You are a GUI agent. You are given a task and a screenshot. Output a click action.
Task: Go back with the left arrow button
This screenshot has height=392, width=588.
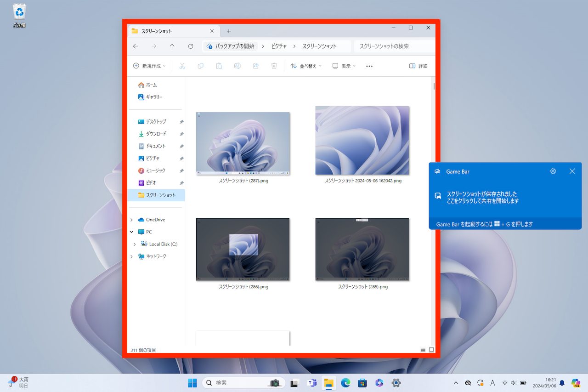(x=136, y=46)
